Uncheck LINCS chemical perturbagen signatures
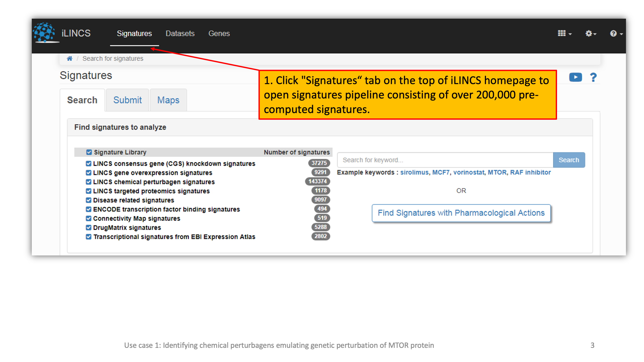 tap(88, 182)
